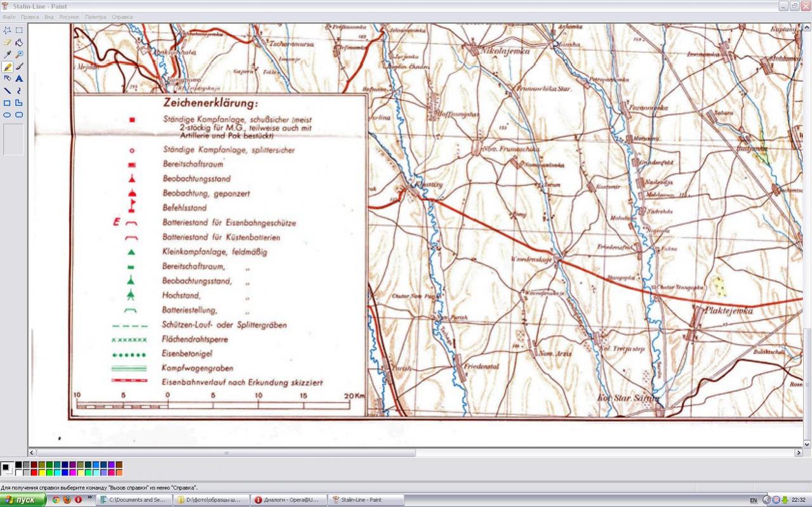812x507 pixels.
Task: Pick the Rounded rectangle tool
Action: click(19, 115)
